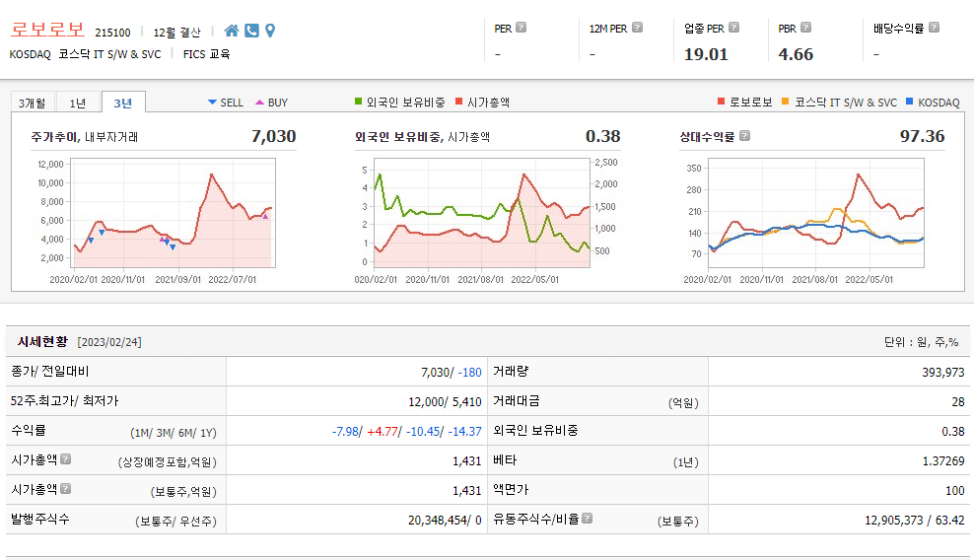Click help icon next to 유동주식수/비율
Viewport: 974px width, 560px height.
(587, 518)
